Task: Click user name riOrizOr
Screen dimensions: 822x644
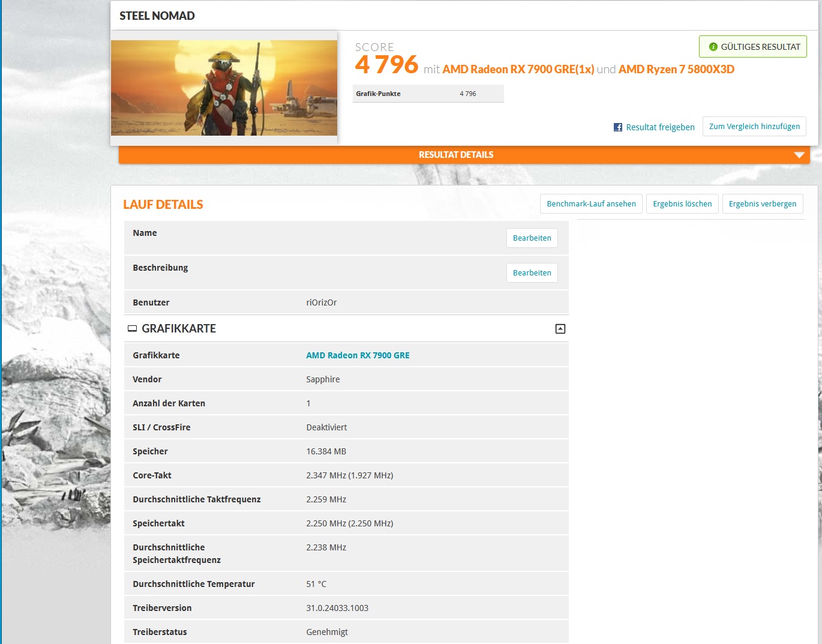Action: tap(321, 302)
